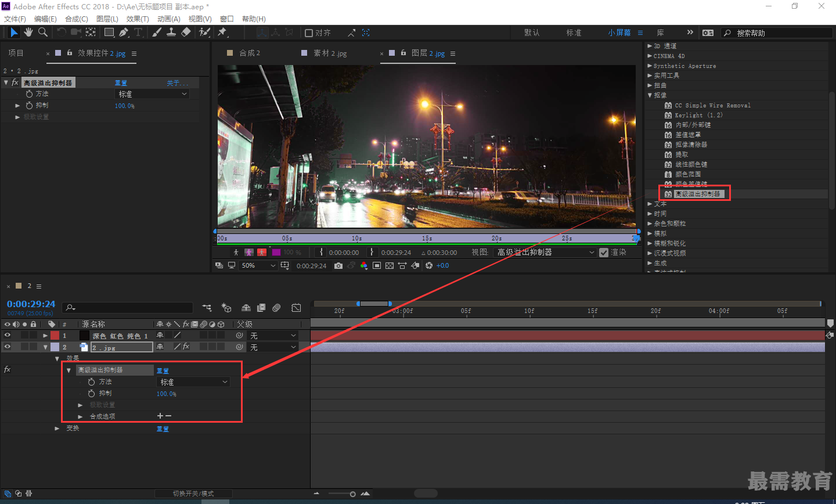Open the 窗口 menu
The width and height of the screenshot is (836, 504).
pyautogui.click(x=227, y=19)
